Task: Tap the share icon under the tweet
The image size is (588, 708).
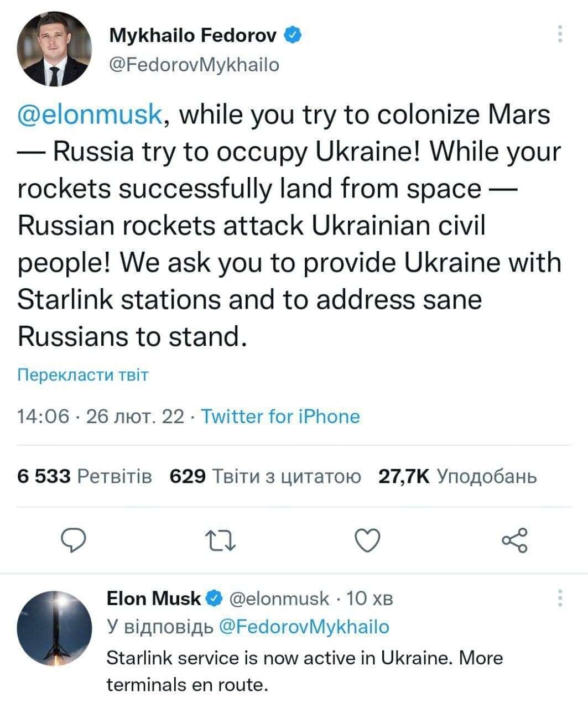Action: click(514, 540)
